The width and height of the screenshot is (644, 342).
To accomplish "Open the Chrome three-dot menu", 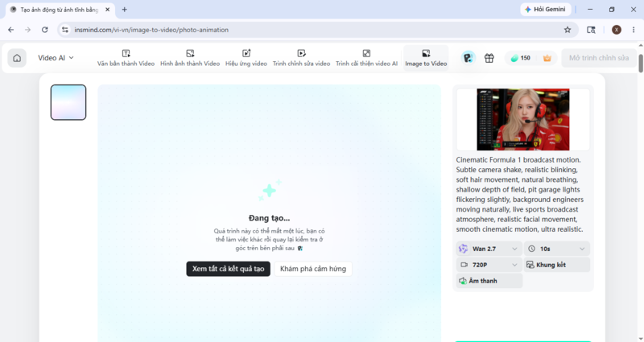I will pyautogui.click(x=634, y=30).
